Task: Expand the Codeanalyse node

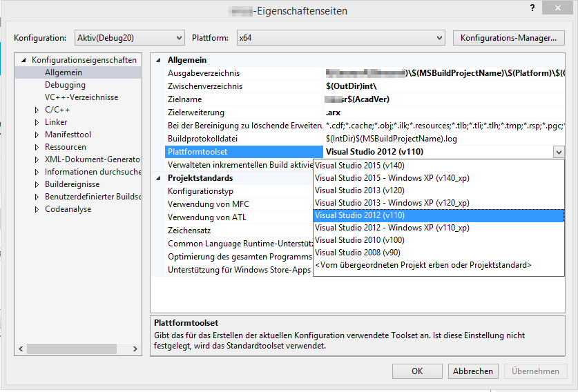Action: [37, 209]
